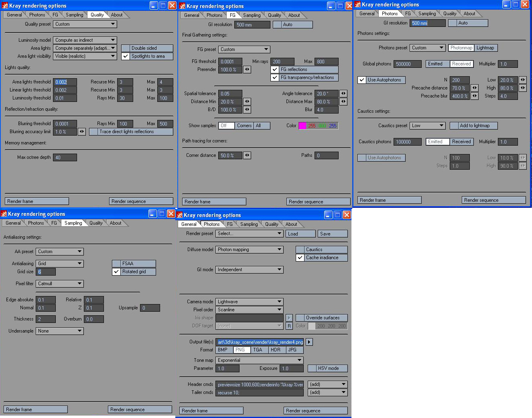
Task: Click stepper arrows next to Precache blur
Action: tap(475, 96)
